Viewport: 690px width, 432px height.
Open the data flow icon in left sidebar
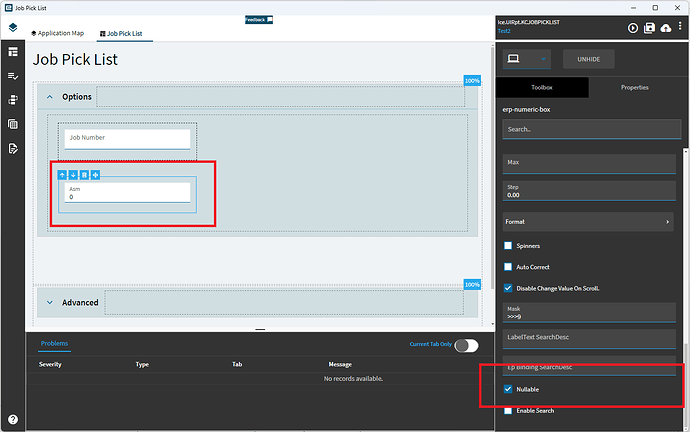click(x=13, y=100)
